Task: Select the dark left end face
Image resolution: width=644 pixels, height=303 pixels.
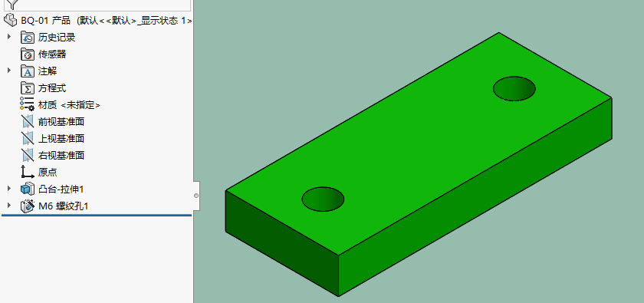Action: point(282,243)
